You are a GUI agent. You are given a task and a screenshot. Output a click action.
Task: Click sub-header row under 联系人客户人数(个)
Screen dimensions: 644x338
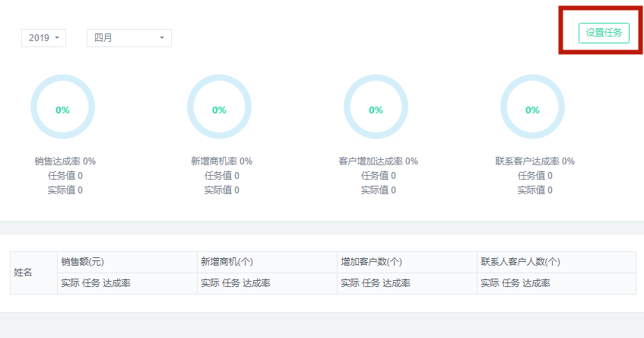(516, 283)
